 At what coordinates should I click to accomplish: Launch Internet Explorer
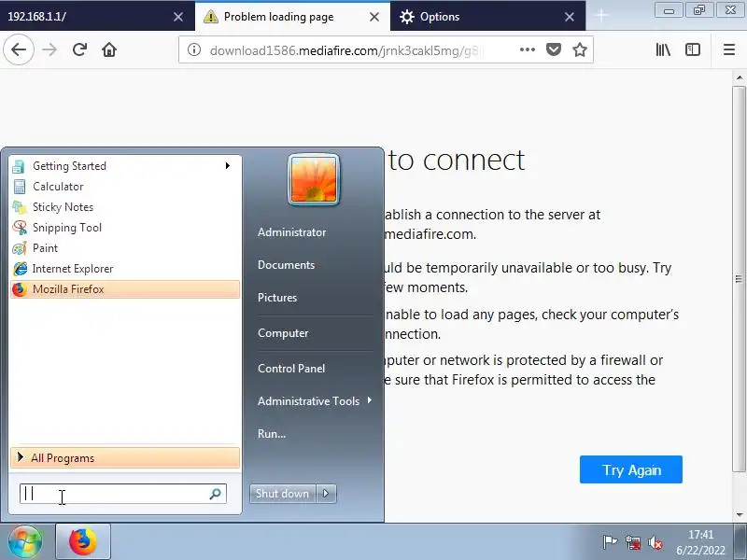point(124,268)
